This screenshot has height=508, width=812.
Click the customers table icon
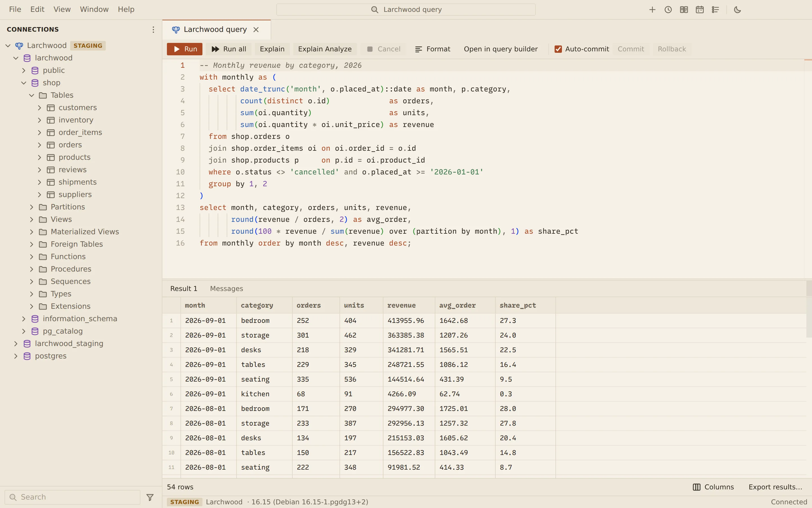pos(51,108)
